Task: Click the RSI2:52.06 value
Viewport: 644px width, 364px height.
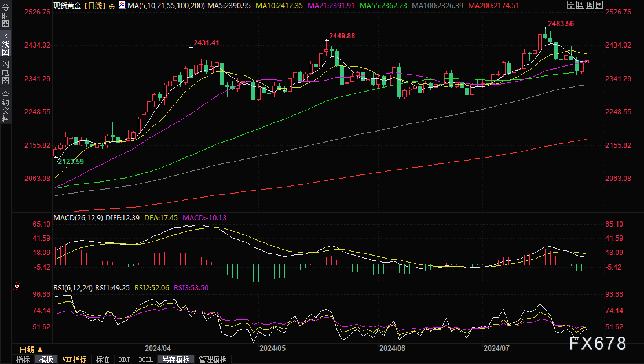Action: point(152,288)
